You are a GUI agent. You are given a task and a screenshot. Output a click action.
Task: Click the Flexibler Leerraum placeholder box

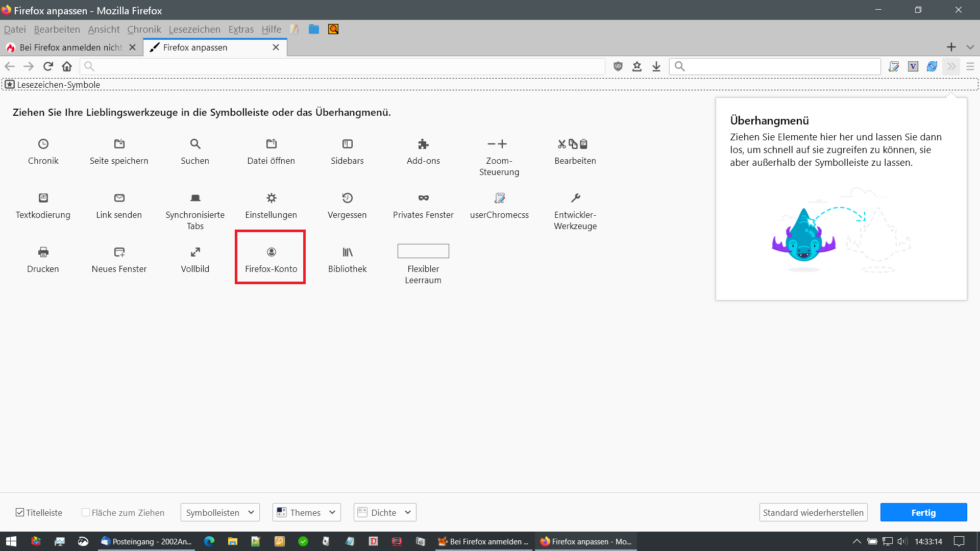[423, 251]
